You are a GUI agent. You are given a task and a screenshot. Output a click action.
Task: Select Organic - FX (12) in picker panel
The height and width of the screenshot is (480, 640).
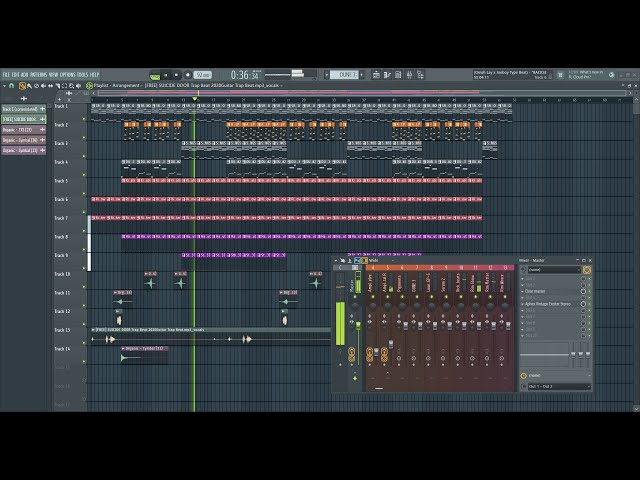coord(23,130)
